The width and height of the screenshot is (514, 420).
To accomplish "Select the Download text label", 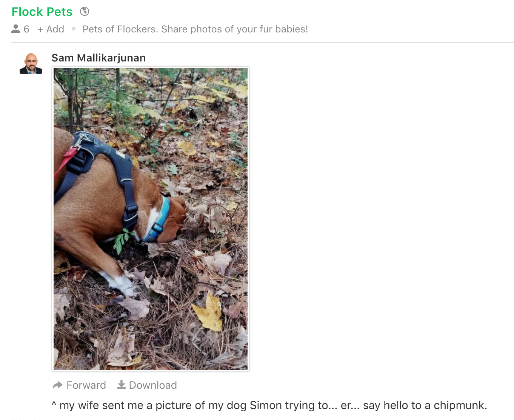I will (153, 385).
